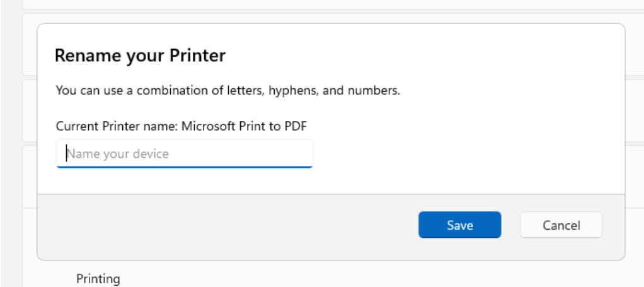
Task: Select the 'Current Printer name' label
Action: pos(117,126)
